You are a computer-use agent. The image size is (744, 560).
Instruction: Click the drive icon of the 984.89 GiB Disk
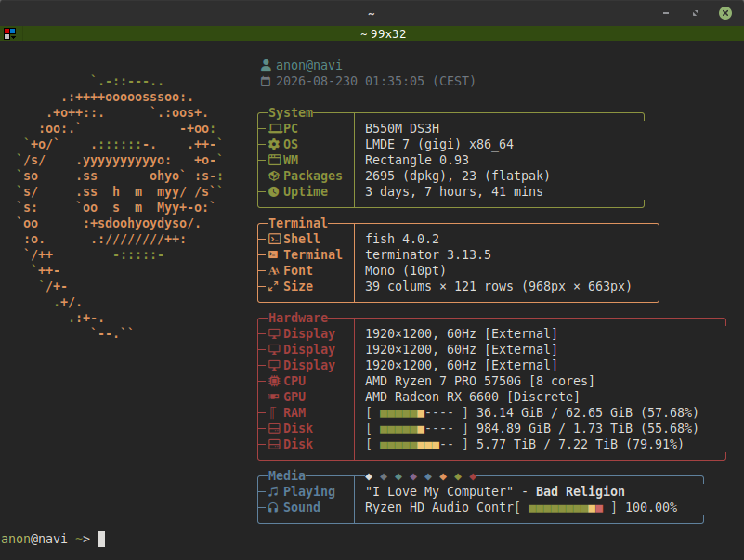click(x=274, y=428)
